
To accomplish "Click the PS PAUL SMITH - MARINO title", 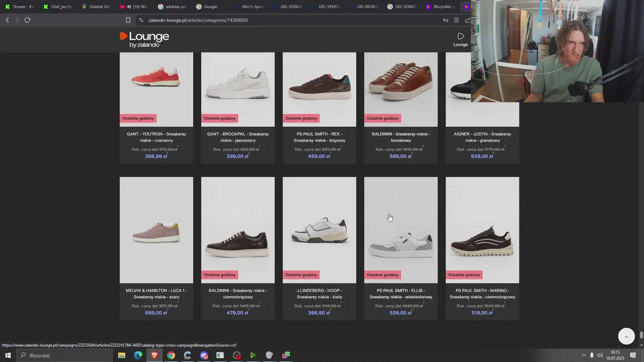I will 482,294.
